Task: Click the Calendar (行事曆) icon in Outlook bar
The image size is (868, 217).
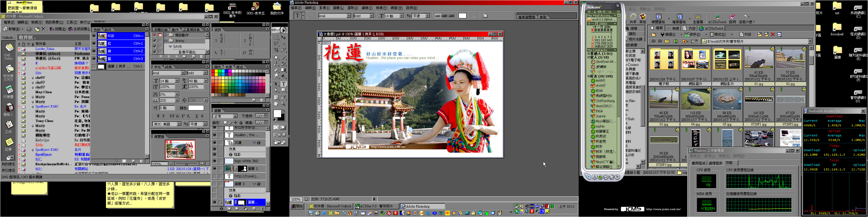Action: [x=9, y=90]
